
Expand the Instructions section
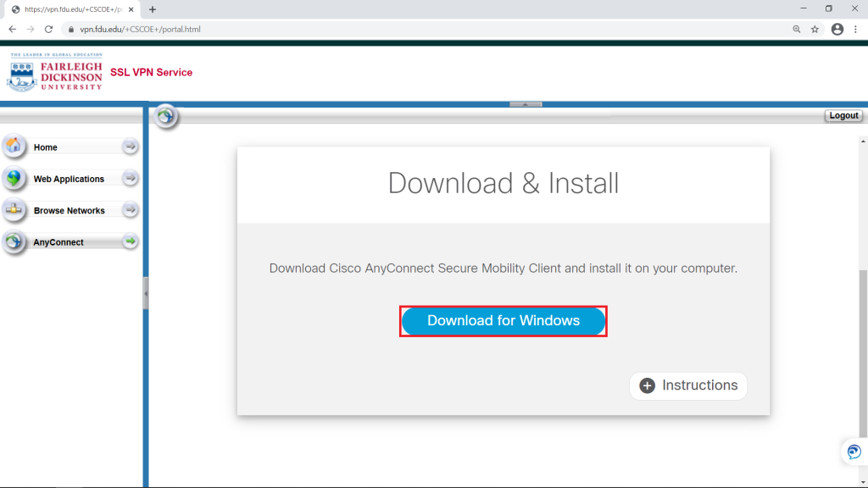(x=688, y=385)
